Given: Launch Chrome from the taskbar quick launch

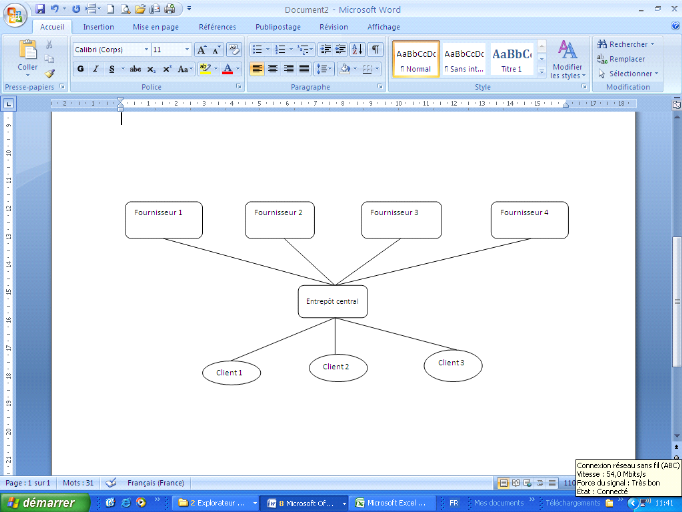Looking at the screenshot, I should click(141, 503).
